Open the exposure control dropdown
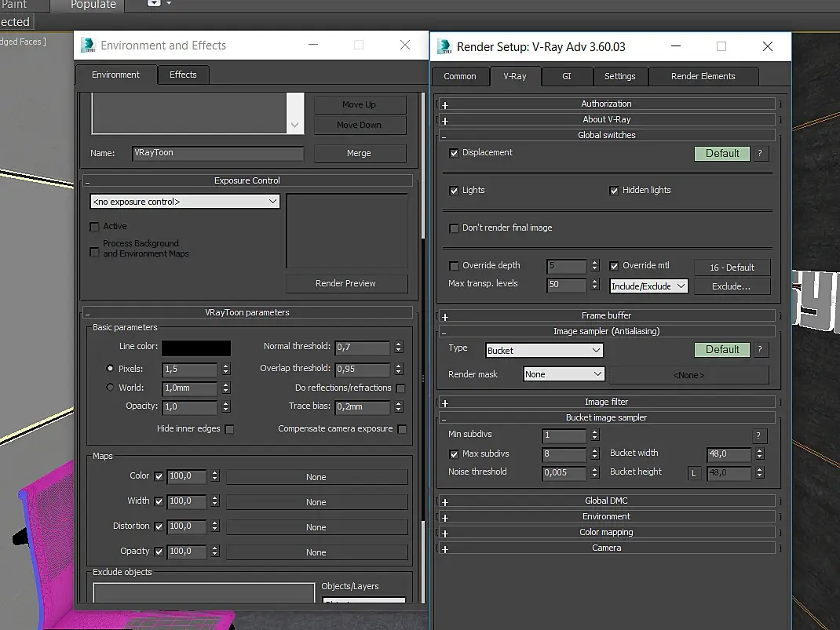The height and width of the screenshot is (630, 840). (184, 202)
